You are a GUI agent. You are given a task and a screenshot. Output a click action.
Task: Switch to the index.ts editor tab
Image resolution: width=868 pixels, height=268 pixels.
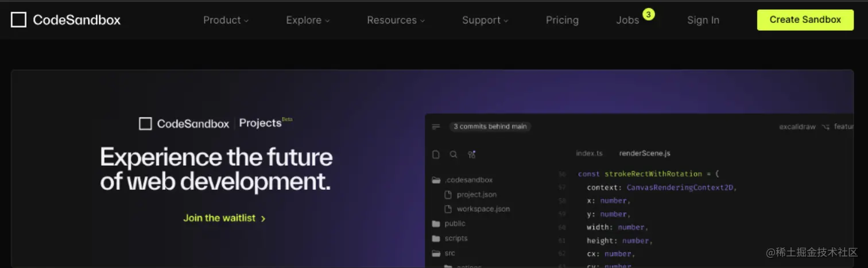[x=589, y=153]
